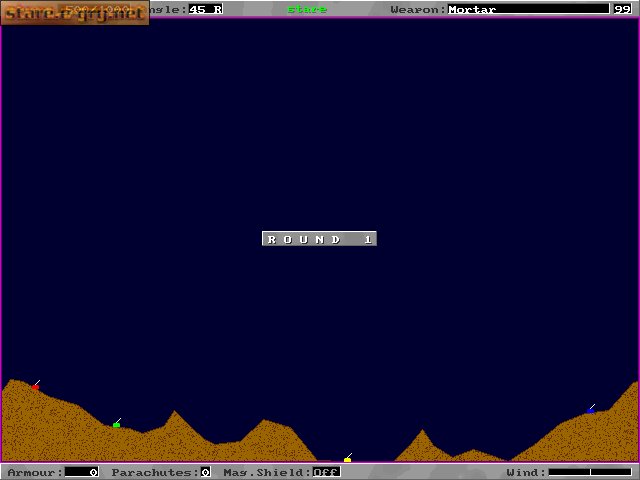Select the blue tank on the right slope
Image resolution: width=640 pixels, height=480 pixels.
pos(590,411)
